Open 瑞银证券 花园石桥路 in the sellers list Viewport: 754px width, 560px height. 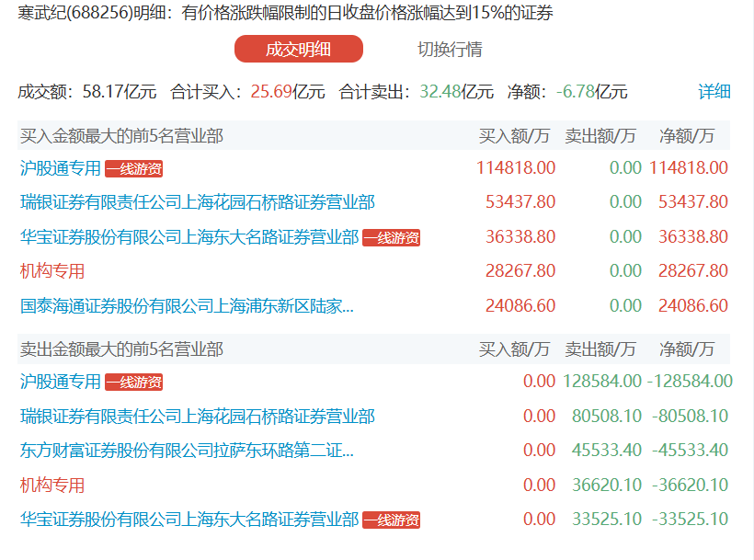[198, 417]
